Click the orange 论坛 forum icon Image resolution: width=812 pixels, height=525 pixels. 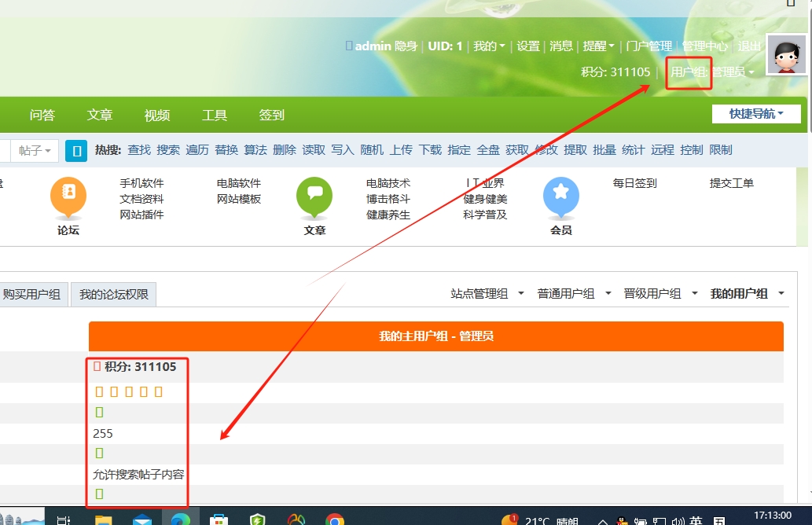pos(68,196)
